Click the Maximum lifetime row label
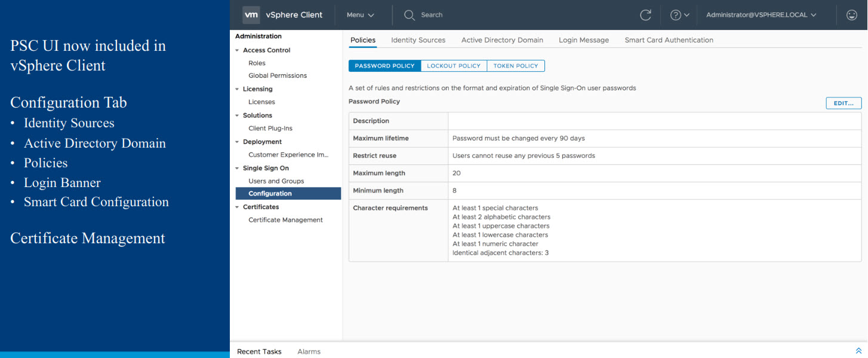868x358 pixels. click(x=381, y=138)
